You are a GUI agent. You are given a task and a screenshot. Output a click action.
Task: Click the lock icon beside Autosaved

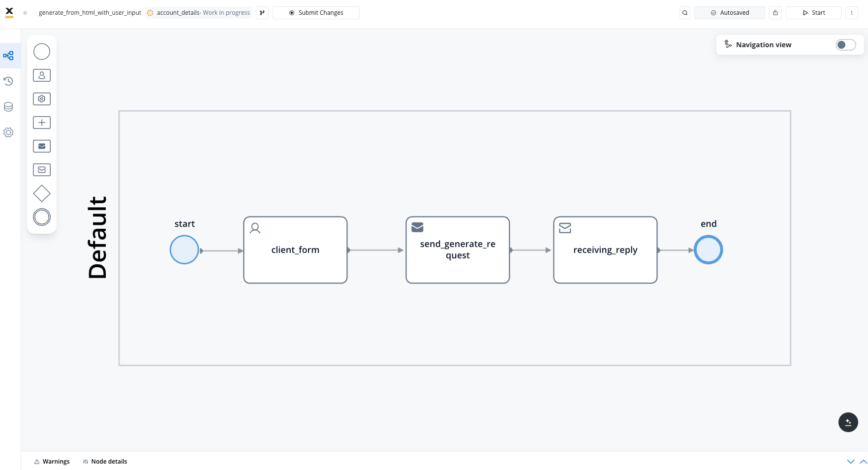click(775, 13)
